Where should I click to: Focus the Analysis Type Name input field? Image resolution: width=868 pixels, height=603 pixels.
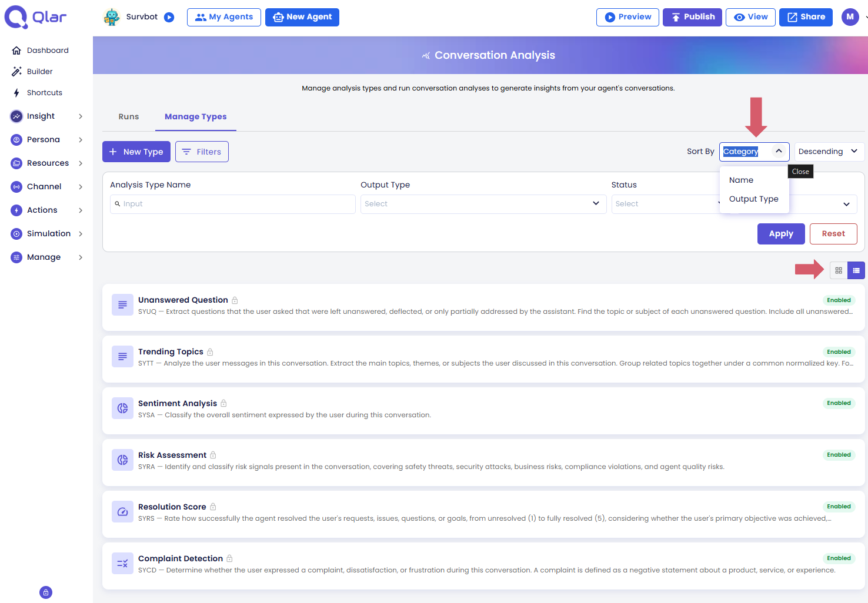[233, 204]
